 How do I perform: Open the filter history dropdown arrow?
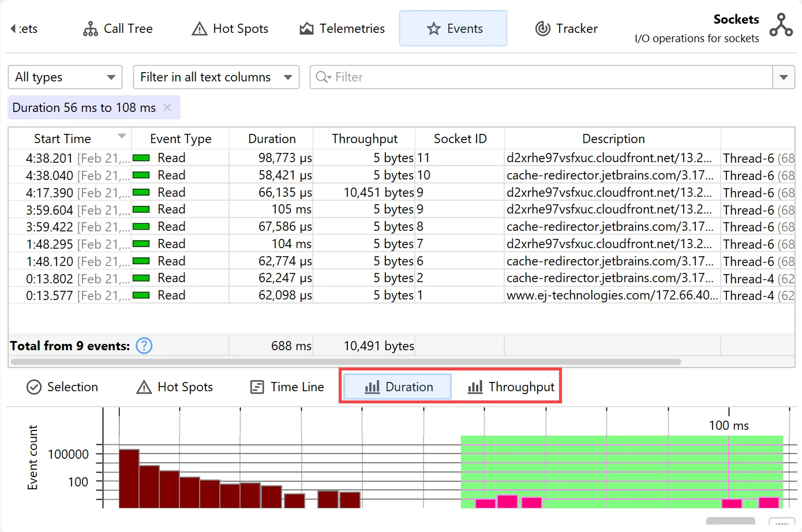[783, 77]
